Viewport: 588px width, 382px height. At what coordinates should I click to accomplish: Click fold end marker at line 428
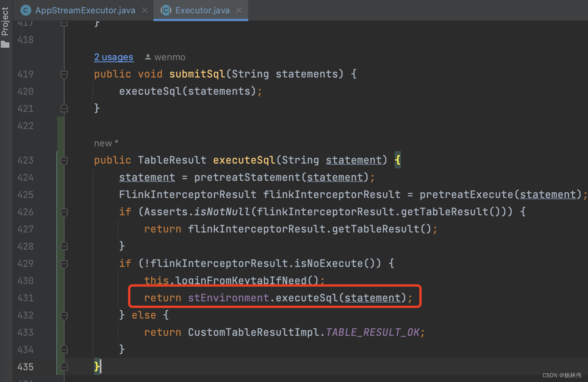pyautogui.click(x=64, y=246)
